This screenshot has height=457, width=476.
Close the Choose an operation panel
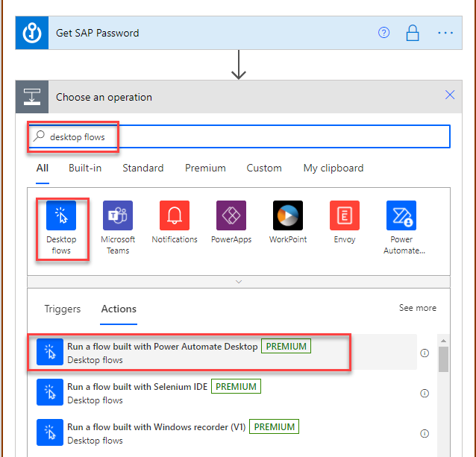(x=450, y=95)
